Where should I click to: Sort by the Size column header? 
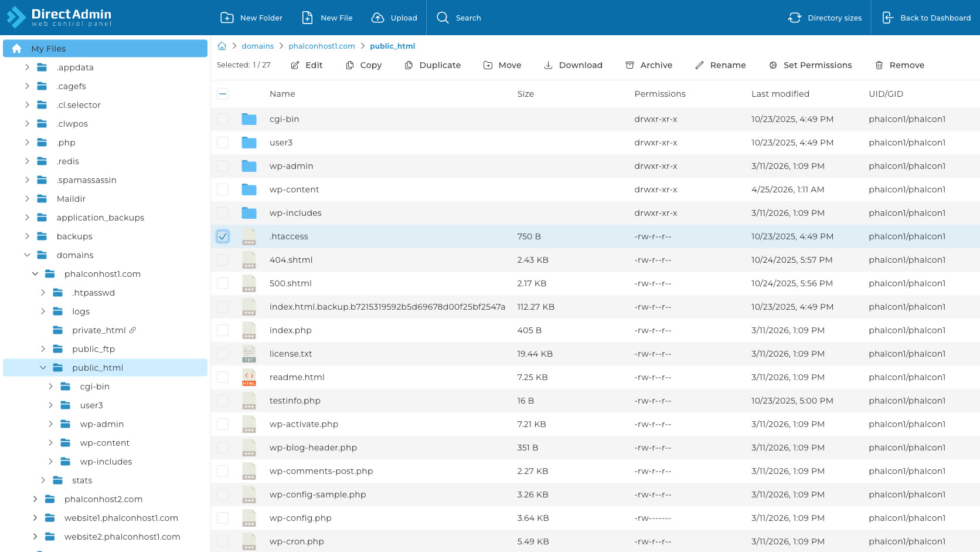click(x=526, y=94)
